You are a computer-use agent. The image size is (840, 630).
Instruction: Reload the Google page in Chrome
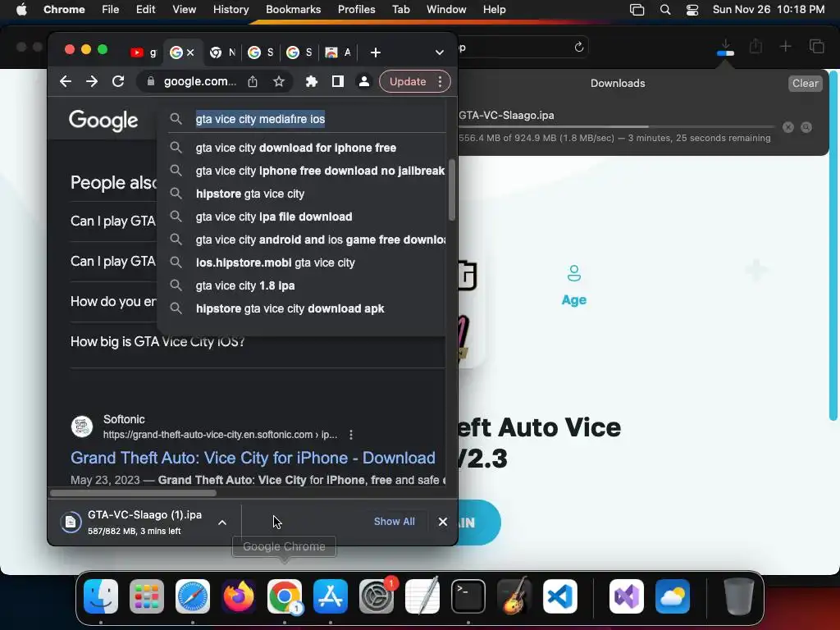118,81
